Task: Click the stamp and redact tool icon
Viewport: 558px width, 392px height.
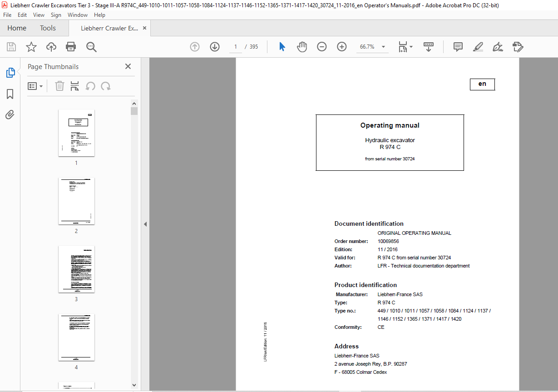Action: 518,47
